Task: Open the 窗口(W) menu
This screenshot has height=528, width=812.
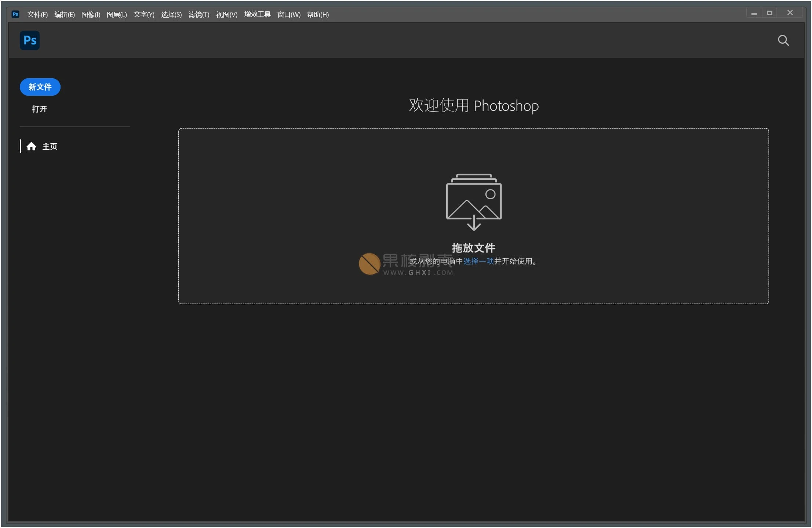Action: point(289,15)
